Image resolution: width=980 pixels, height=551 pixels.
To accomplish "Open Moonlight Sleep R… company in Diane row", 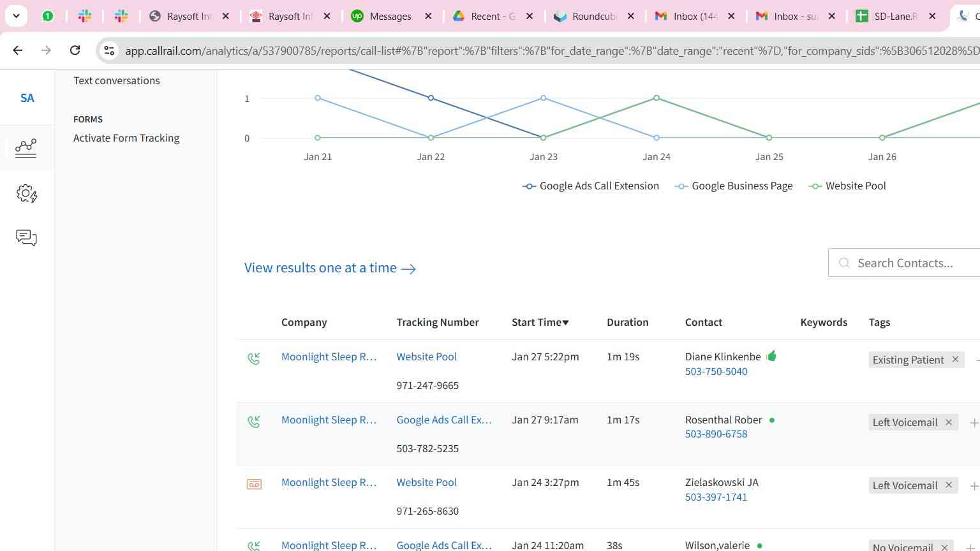I will [x=329, y=356].
